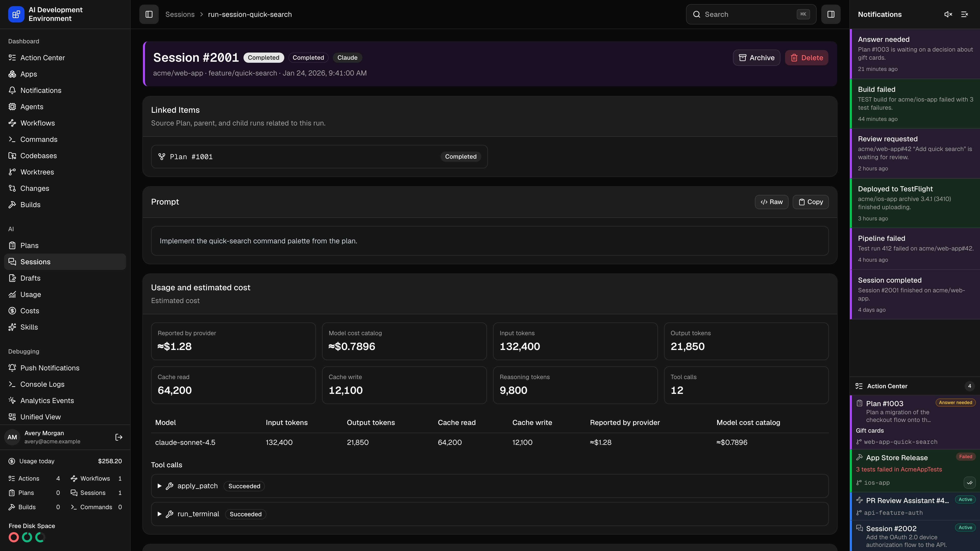Click the Reported by provider ≈$1.28 card
Viewport: 980px width, 551px height.
233,341
